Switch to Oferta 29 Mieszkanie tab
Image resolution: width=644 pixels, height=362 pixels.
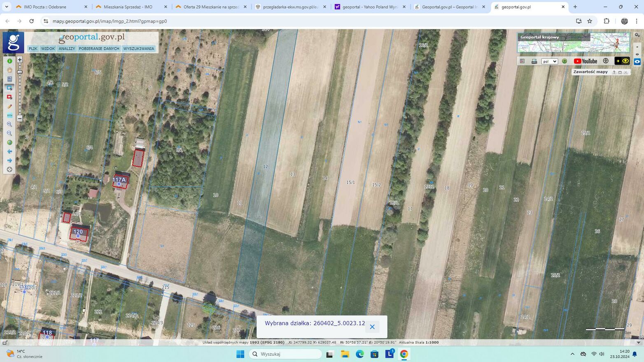click(210, 7)
